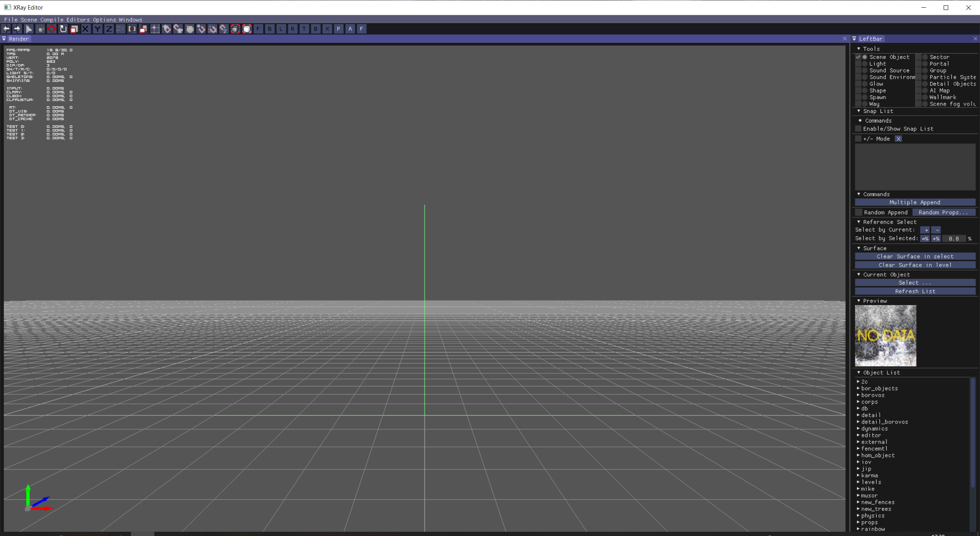Image resolution: width=980 pixels, height=536 pixels.
Task: Collapse the Tools section
Action: [x=859, y=49]
